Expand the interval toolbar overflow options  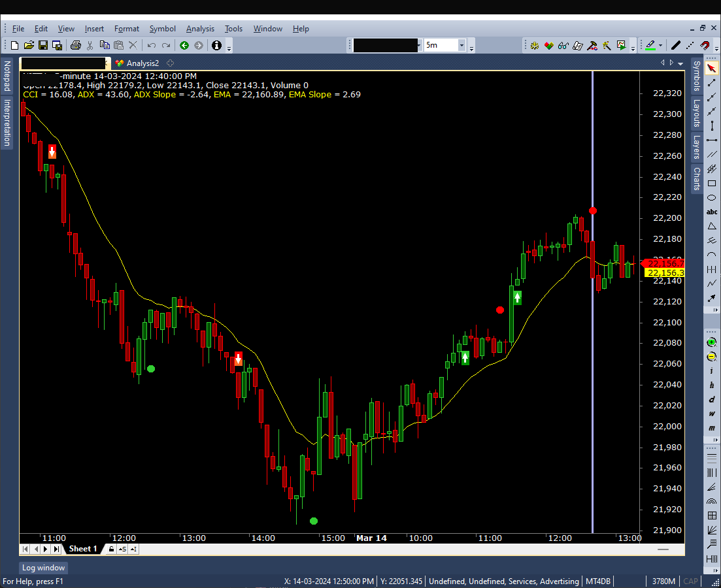coord(471,46)
